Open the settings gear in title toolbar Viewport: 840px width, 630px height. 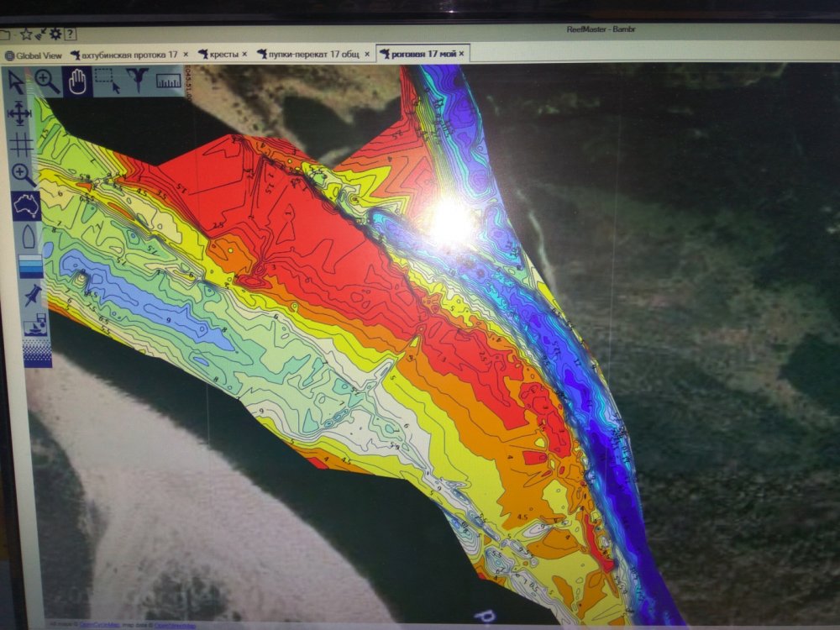tap(55, 34)
